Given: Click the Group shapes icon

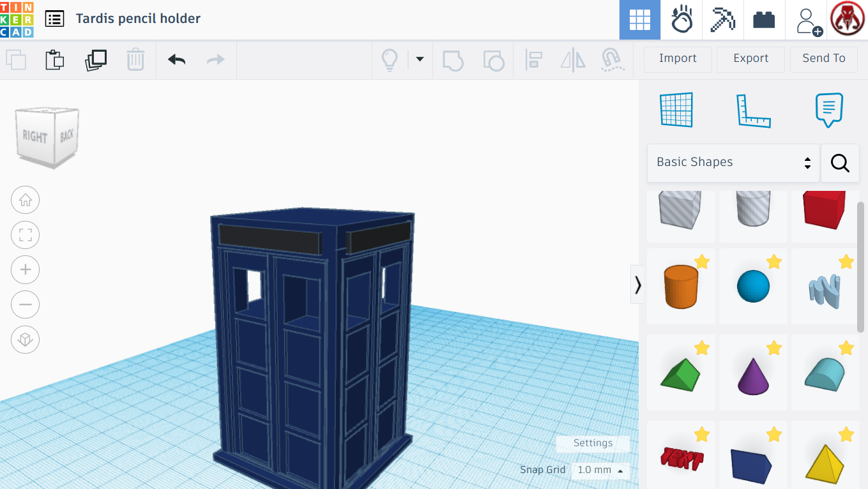Looking at the screenshot, I should (x=453, y=61).
